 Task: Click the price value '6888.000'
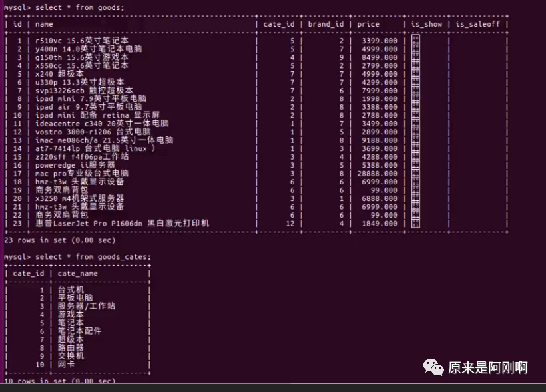point(380,199)
